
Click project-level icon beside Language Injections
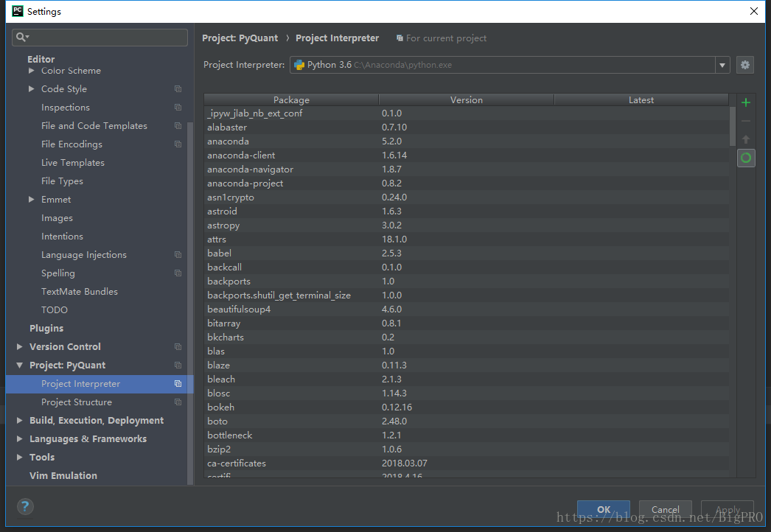click(x=178, y=255)
